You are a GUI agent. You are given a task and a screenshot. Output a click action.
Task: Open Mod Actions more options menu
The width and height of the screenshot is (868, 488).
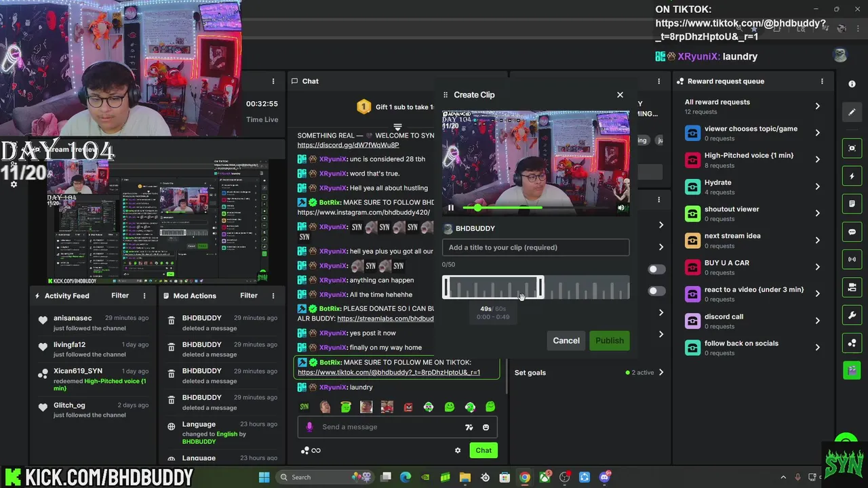click(x=273, y=296)
